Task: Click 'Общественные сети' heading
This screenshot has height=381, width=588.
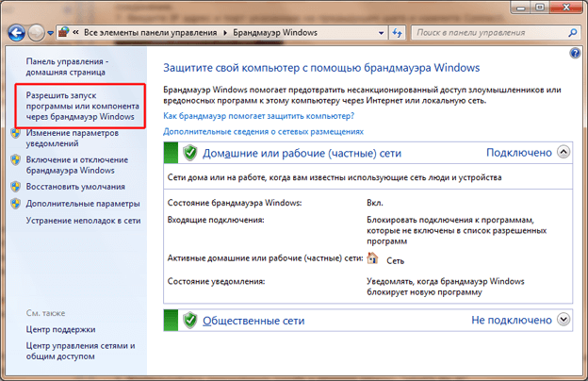Action: [253, 321]
